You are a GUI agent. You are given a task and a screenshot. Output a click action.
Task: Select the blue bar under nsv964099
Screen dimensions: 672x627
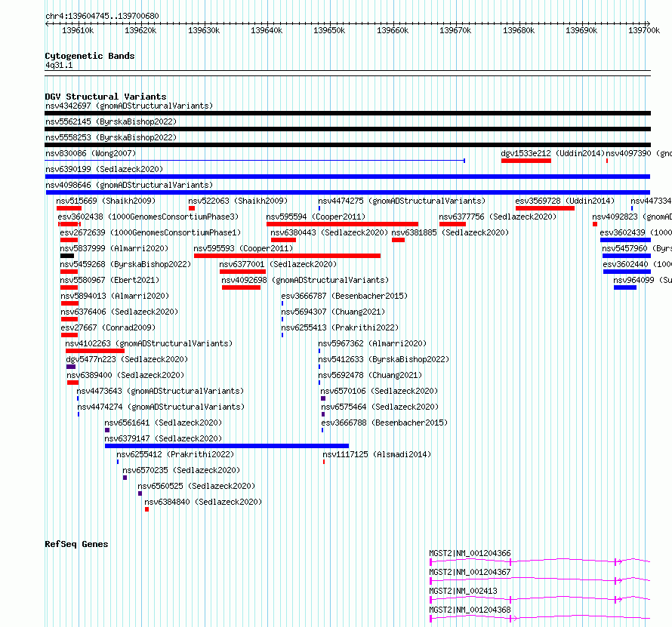pyautogui.click(x=625, y=287)
